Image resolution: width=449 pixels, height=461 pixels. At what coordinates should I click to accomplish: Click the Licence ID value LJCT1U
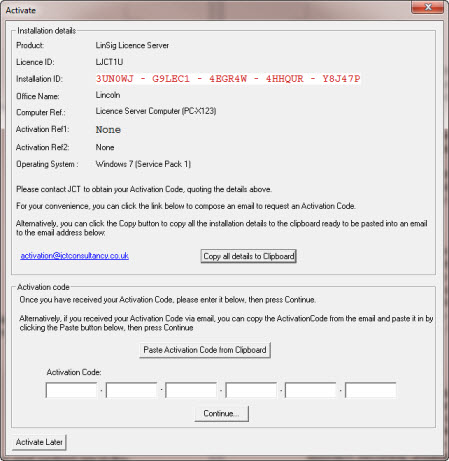click(x=109, y=62)
